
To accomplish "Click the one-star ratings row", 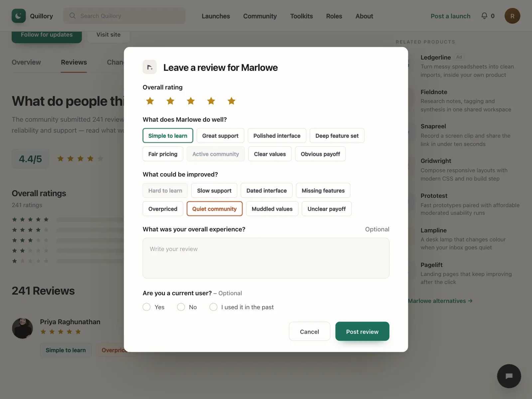I will coord(68,261).
